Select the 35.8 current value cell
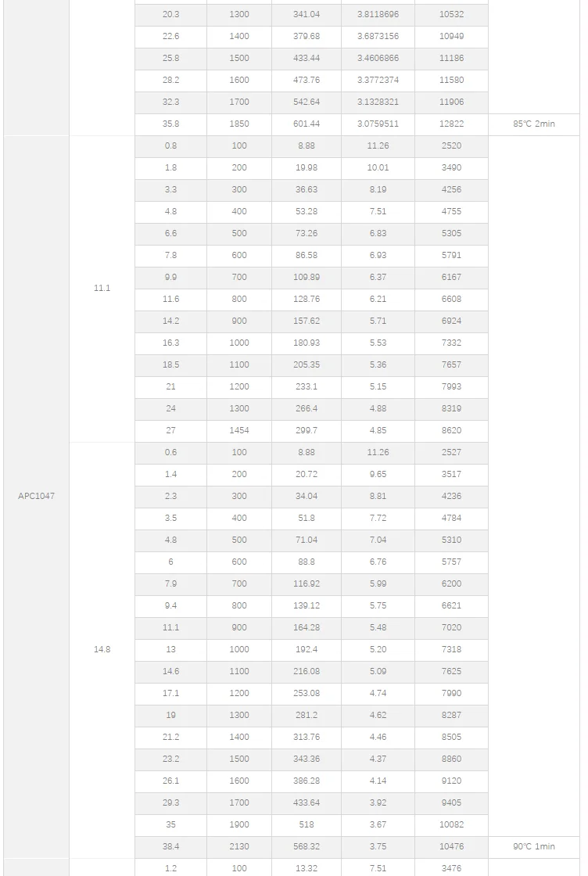This screenshot has width=588, height=876. [x=171, y=124]
